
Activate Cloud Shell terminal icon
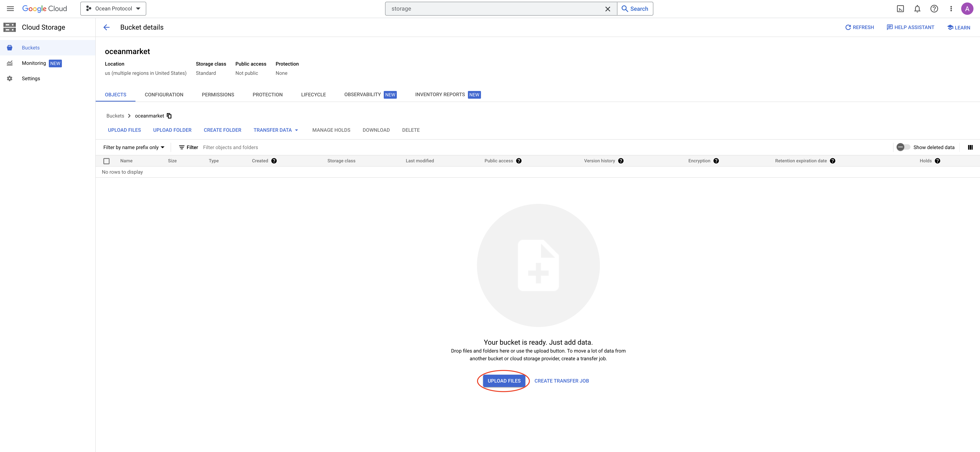(x=900, y=9)
